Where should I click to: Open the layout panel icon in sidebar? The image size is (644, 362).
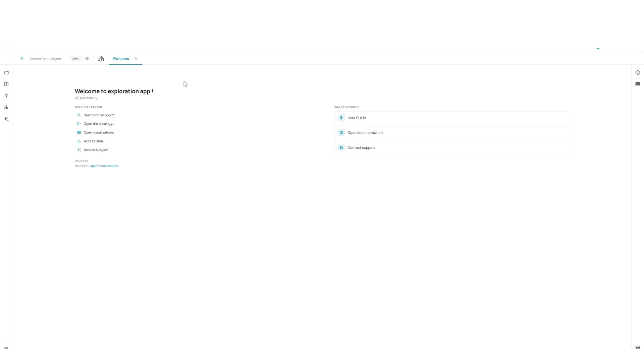[x=6, y=84]
